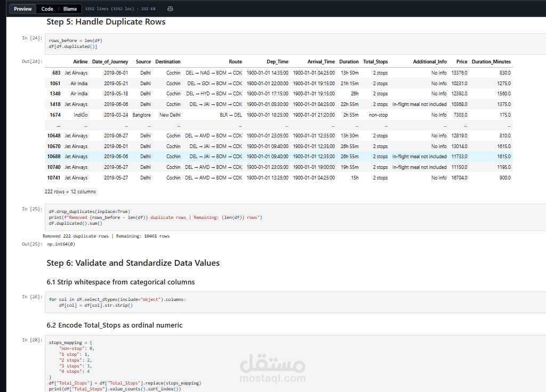Click the 'Step 6: Validate and Standardize Data Values' heading

(133, 263)
